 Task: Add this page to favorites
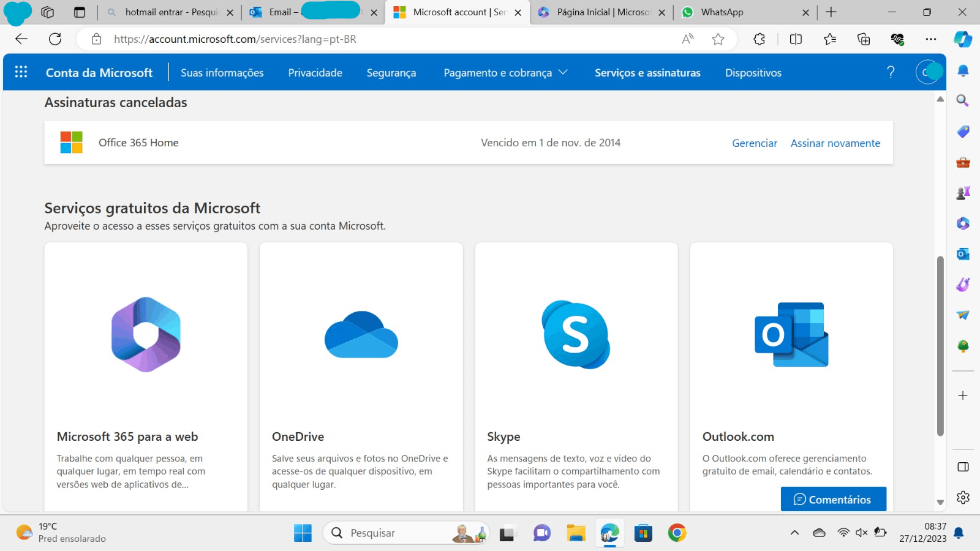(x=718, y=39)
